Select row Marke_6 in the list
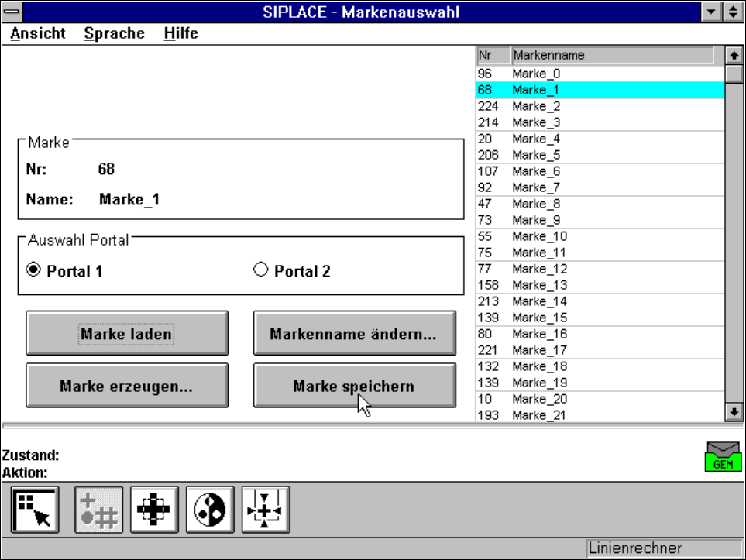The image size is (746, 560). pyautogui.click(x=600, y=171)
